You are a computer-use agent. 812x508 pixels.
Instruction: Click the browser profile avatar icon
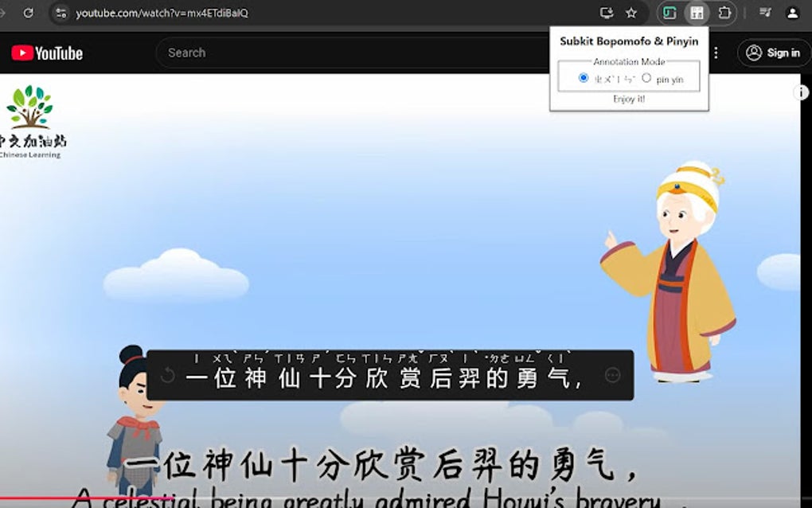click(x=791, y=13)
